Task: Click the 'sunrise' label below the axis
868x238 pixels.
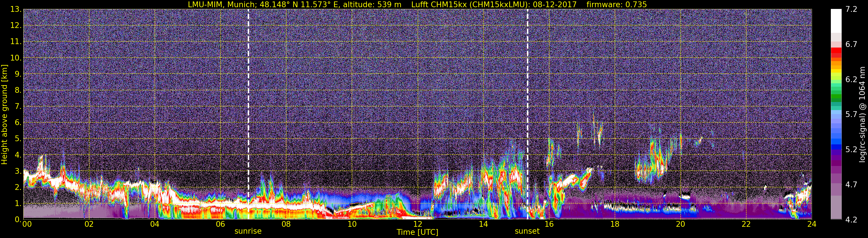Action: coord(248,231)
